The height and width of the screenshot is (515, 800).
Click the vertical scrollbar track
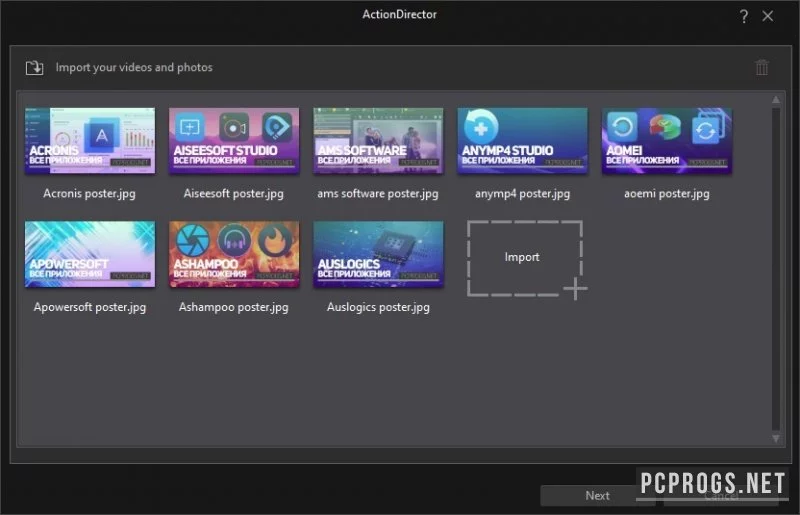coord(776,269)
